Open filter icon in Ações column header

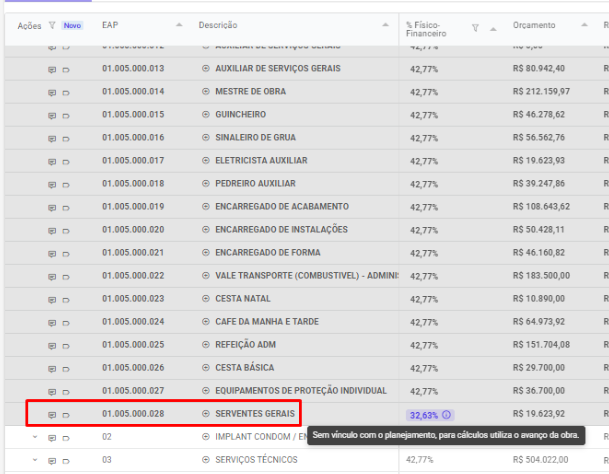point(52,25)
